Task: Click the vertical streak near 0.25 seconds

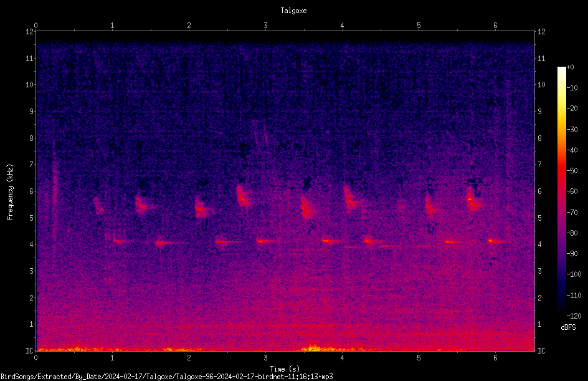Action: [x=55, y=195]
